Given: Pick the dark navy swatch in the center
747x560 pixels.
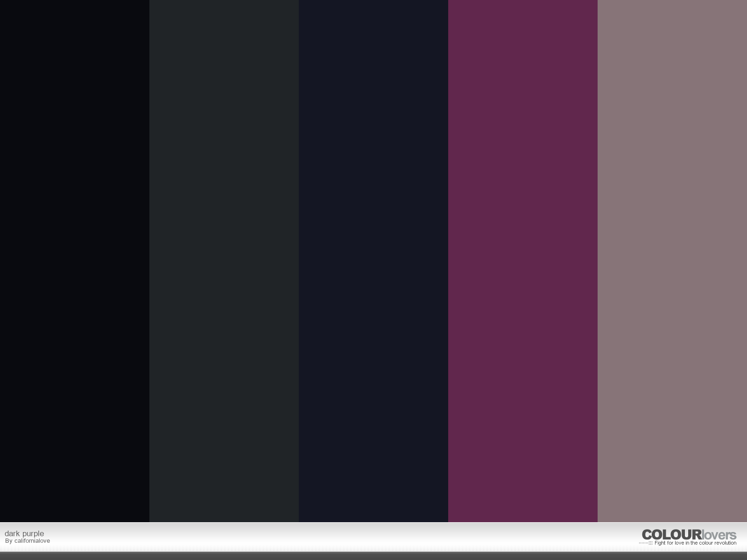Looking at the screenshot, I should coord(373,261).
